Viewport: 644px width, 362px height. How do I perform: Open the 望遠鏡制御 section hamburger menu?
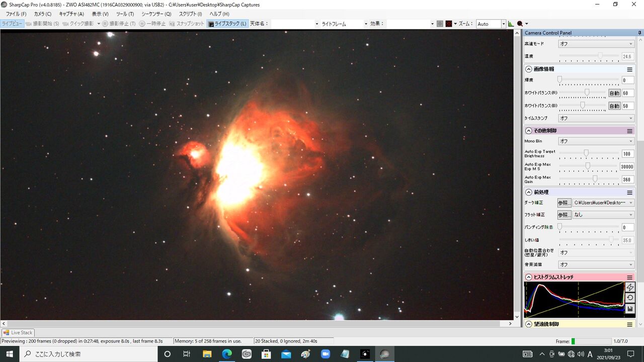(x=629, y=324)
